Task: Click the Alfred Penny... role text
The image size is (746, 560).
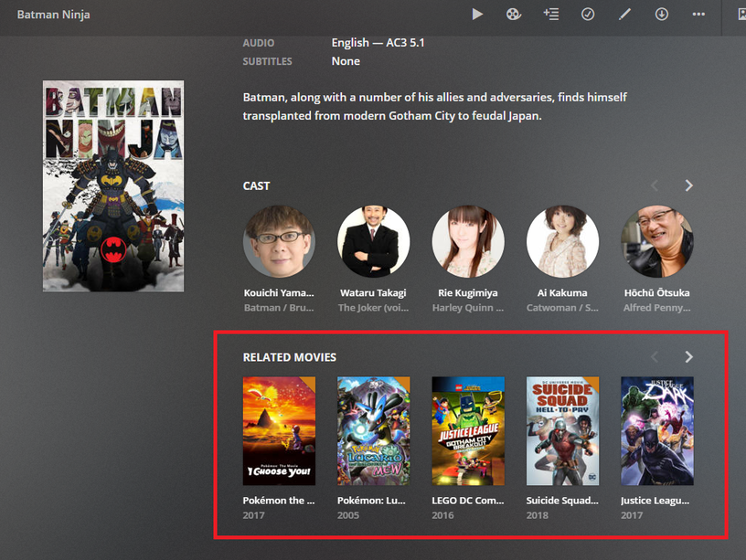Action: coord(657,308)
